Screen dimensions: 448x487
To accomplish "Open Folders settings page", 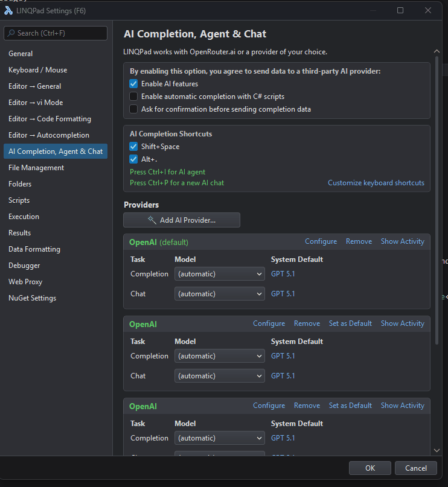I will pos(20,184).
